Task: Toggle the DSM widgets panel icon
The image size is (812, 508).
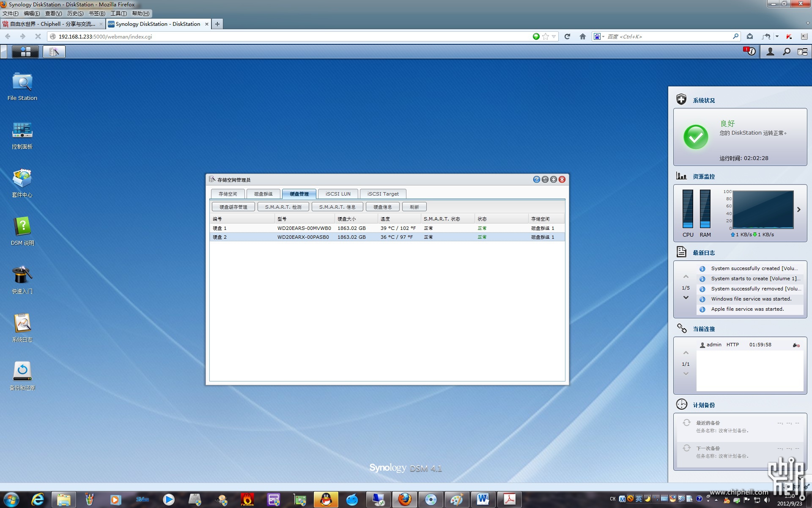Action: tap(802, 52)
